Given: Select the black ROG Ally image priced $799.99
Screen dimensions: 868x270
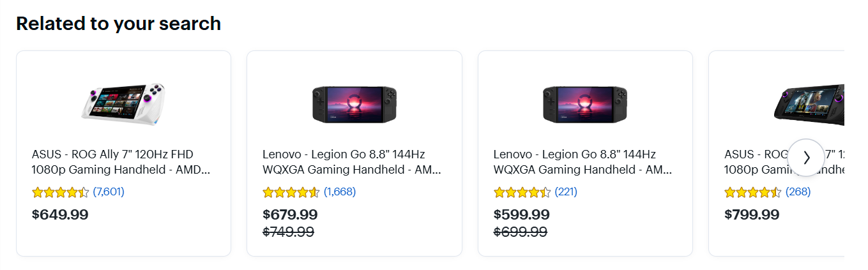Looking at the screenshot, I should click(809, 102).
